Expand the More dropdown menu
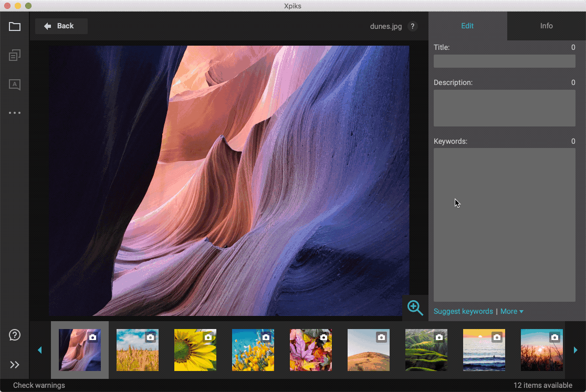 (511, 311)
